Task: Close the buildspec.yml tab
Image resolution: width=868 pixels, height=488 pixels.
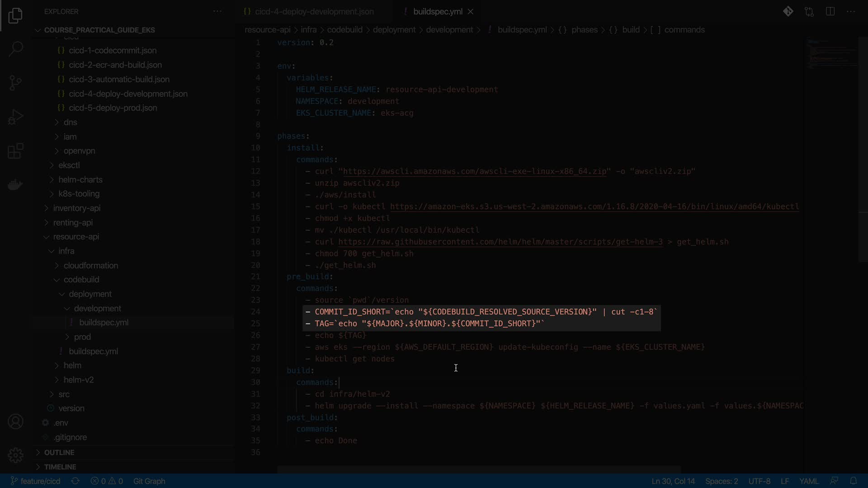Action: tap(471, 11)
